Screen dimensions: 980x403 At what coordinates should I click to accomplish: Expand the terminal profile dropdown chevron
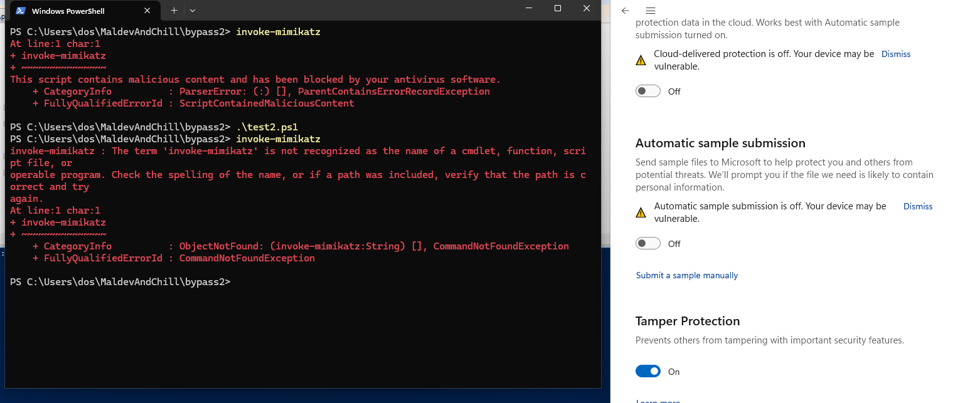193,11
